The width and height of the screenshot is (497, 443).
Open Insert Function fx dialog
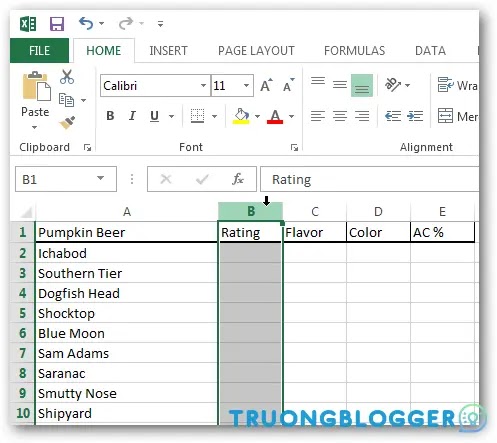click(238, 179)
